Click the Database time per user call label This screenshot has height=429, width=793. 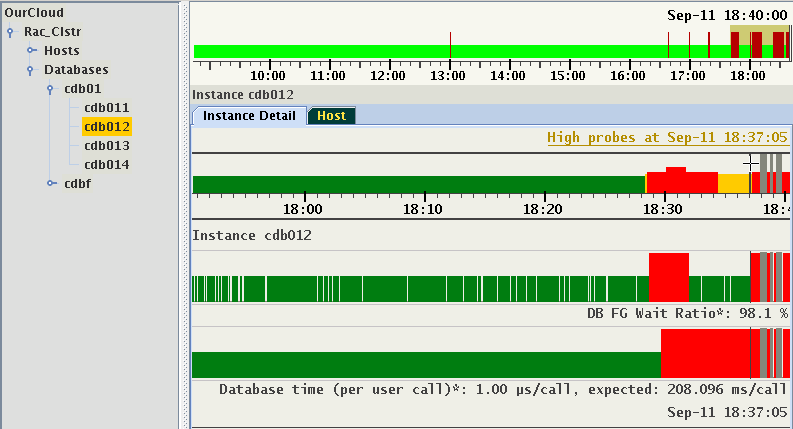(x=502, y=390)
